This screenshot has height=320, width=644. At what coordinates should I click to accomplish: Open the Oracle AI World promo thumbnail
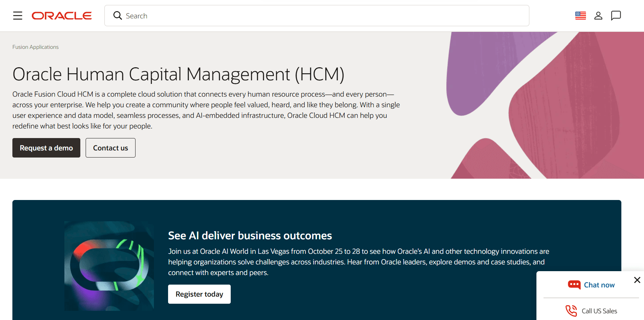[109, 266]
